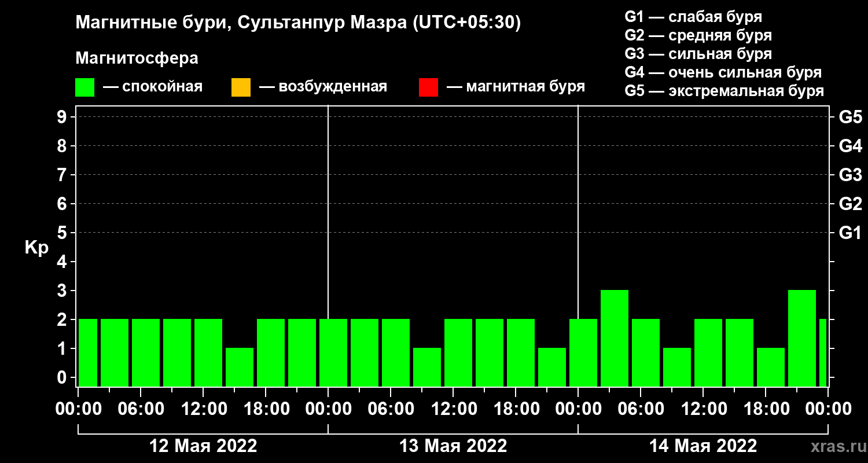Click the 'G2 — средняя буря' description
Viewport: 868px width, 463px height.
coord(698,35)
